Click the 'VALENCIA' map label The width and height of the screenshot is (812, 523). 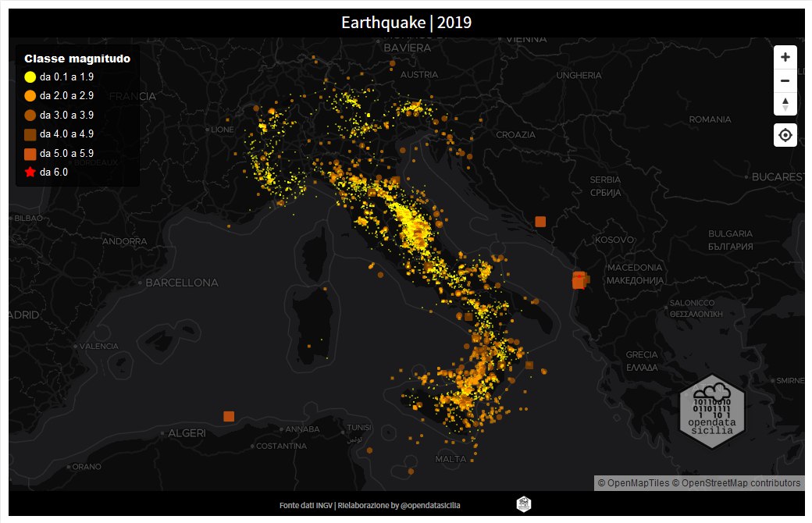pos(99,346)
